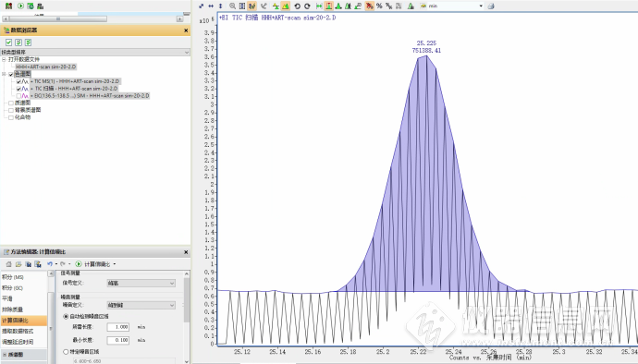Viewport: 638px width, 364px height.
Task: Check the 化合物 checkbox
Action: (11, 117)
